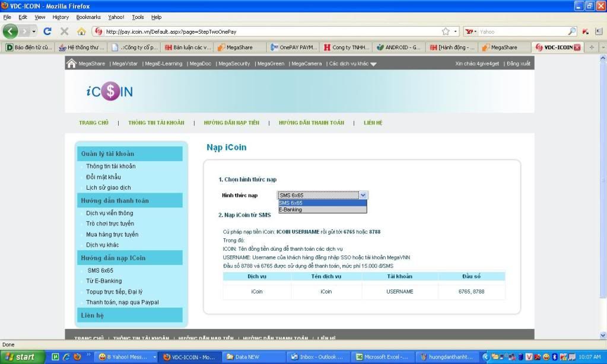Click 'Đăng xuất' logout link

pos(519,63)
